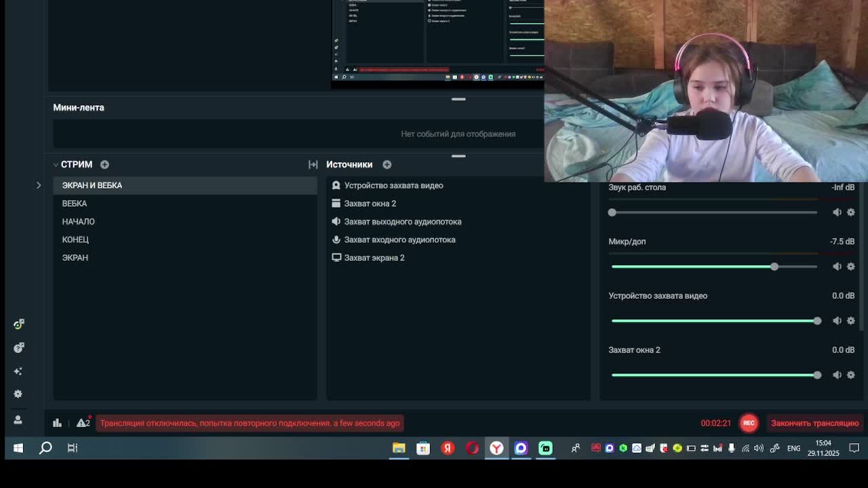Select the КОНЕЦ scene

tap(185, 239)
